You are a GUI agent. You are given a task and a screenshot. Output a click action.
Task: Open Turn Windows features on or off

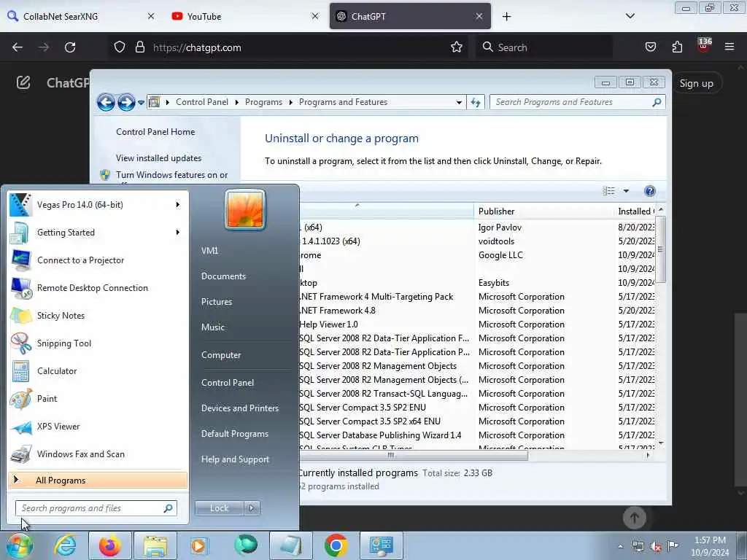[x=172, y=175]
